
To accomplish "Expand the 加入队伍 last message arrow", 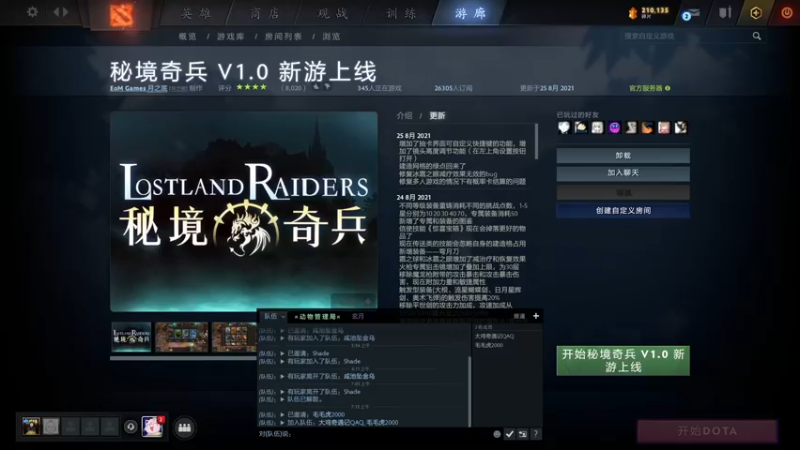I will coord(282,422).
